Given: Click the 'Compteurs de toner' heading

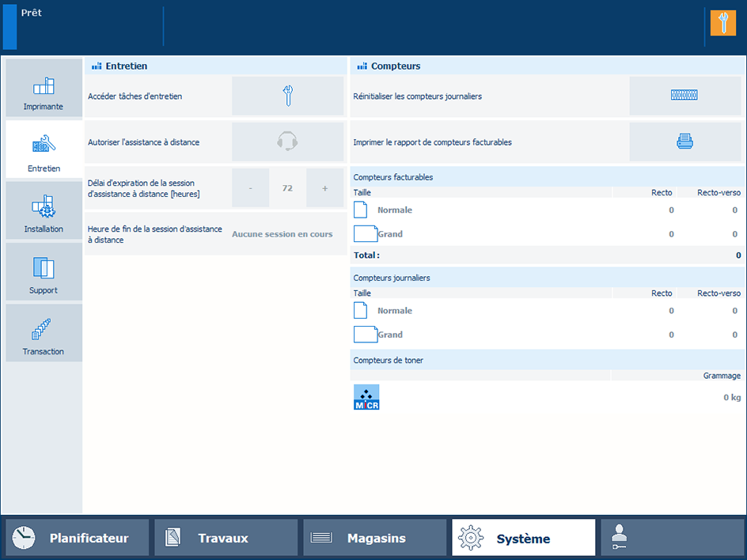Looking at the screenshot, I should point(389,361).
